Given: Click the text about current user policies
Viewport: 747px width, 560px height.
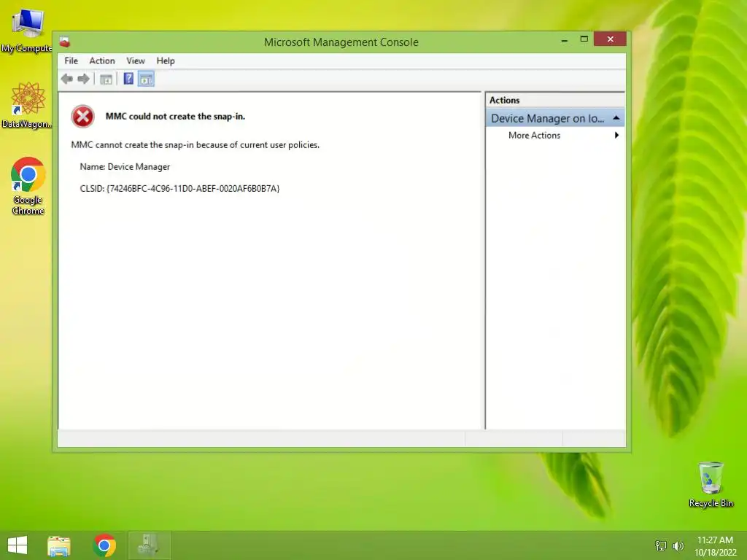Looking at the screenshot, I should pyautogui.click(x=196, y=145).
